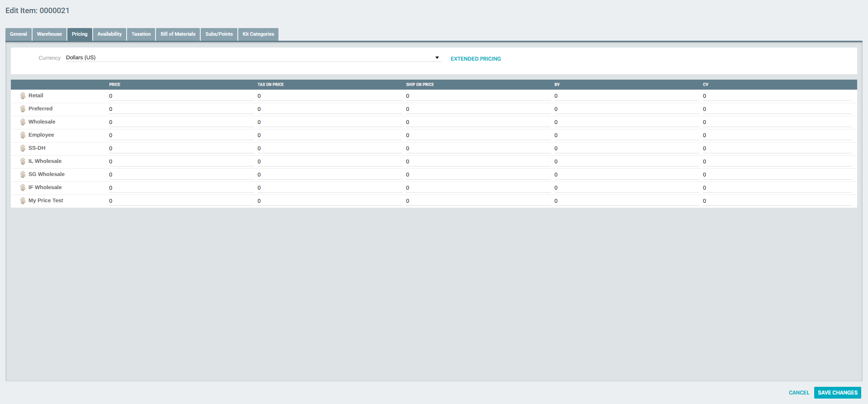
Task: Click the coin icon beside Retail
Action: [x=23, y=96]
